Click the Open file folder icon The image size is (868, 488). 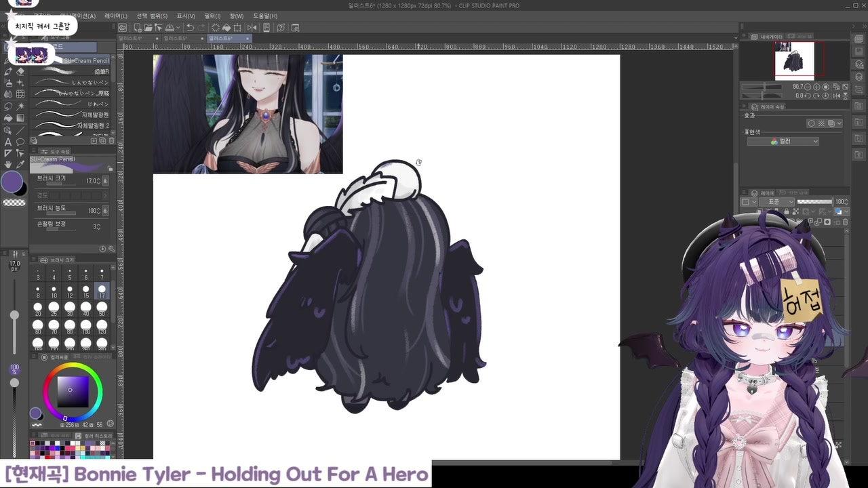(x=149, y=28)
